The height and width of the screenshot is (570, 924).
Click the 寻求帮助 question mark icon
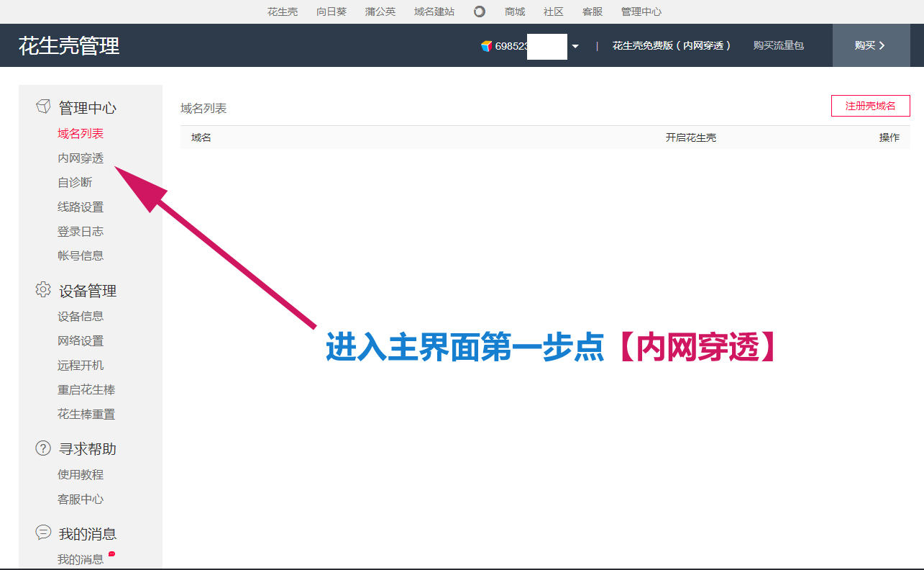(43, 448)
